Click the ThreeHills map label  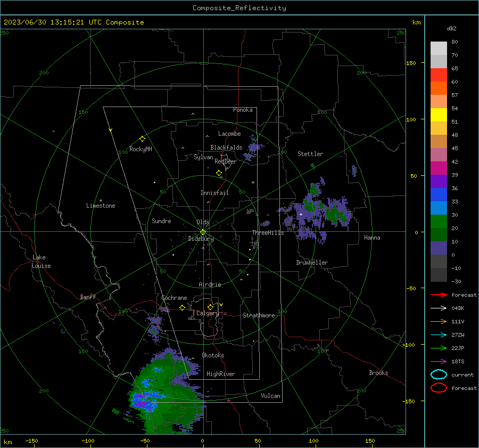pyautogui.click(x=268, y=233)
